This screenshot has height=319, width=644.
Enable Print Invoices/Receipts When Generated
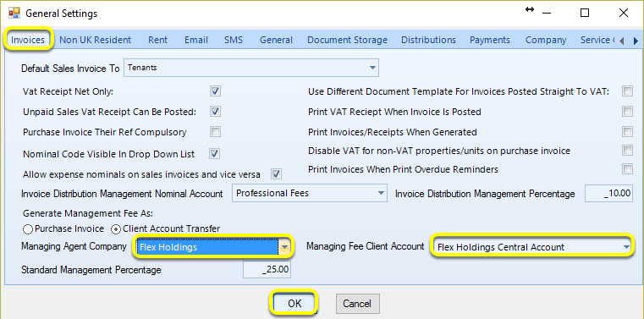click(x=627, y=132)
